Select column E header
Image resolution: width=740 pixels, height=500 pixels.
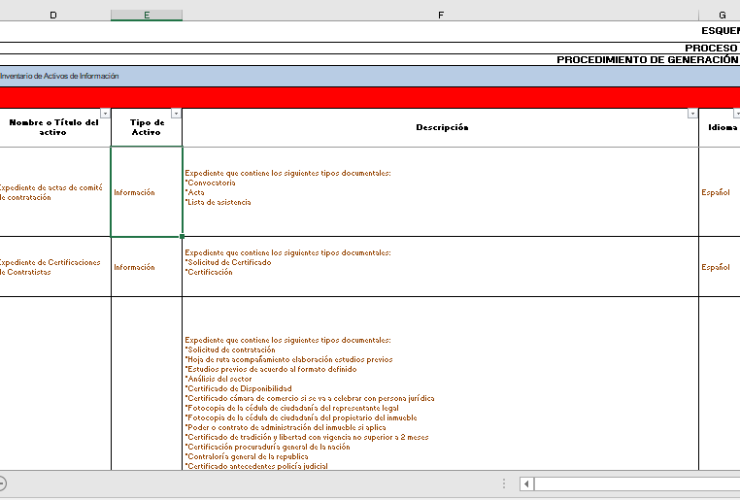(x=147, y=15)
